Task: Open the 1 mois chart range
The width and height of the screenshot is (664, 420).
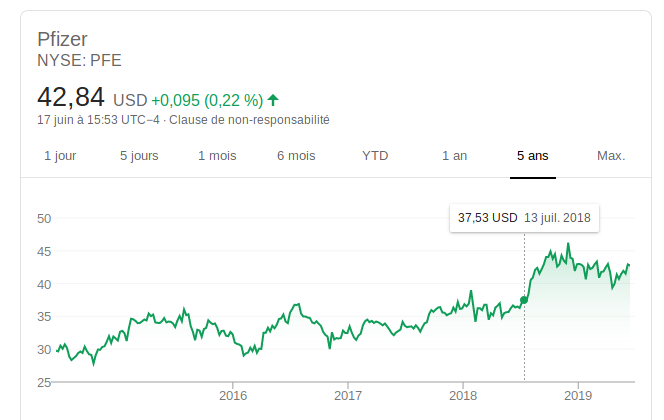Action: (217, 156)
